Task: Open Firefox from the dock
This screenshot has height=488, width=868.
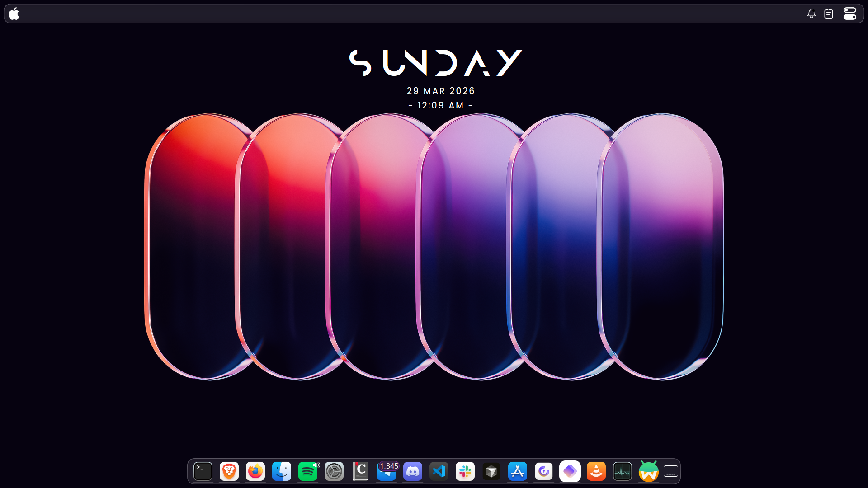Action: [255, 471]
